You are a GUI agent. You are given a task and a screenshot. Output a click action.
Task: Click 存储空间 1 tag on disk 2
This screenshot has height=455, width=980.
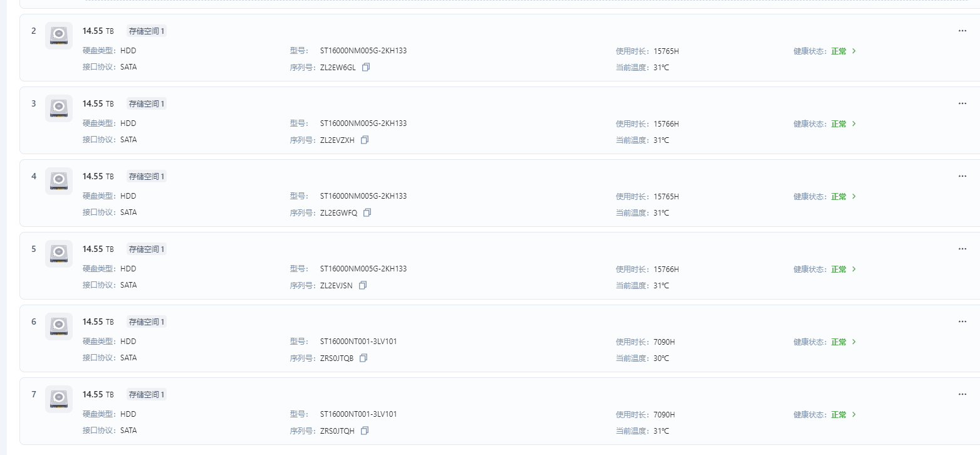(147, 31)
